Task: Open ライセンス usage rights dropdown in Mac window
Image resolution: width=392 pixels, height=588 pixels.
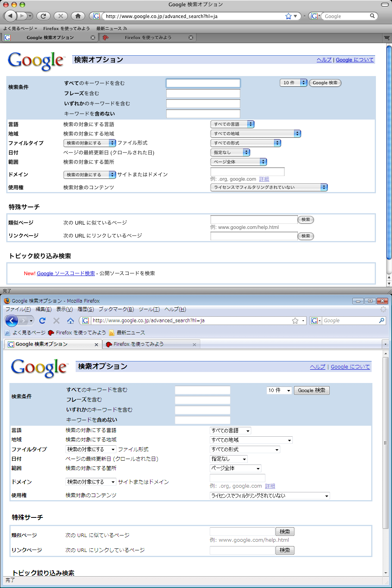Action: click(x=269, y=187)
